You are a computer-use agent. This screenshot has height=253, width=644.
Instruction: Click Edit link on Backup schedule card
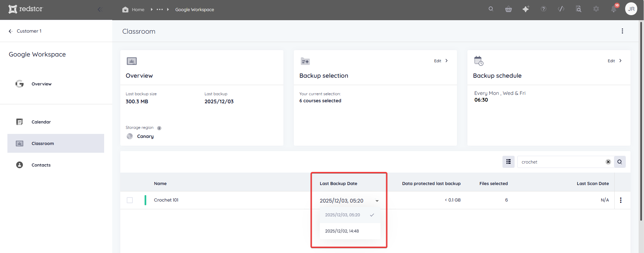pos(611,61)
